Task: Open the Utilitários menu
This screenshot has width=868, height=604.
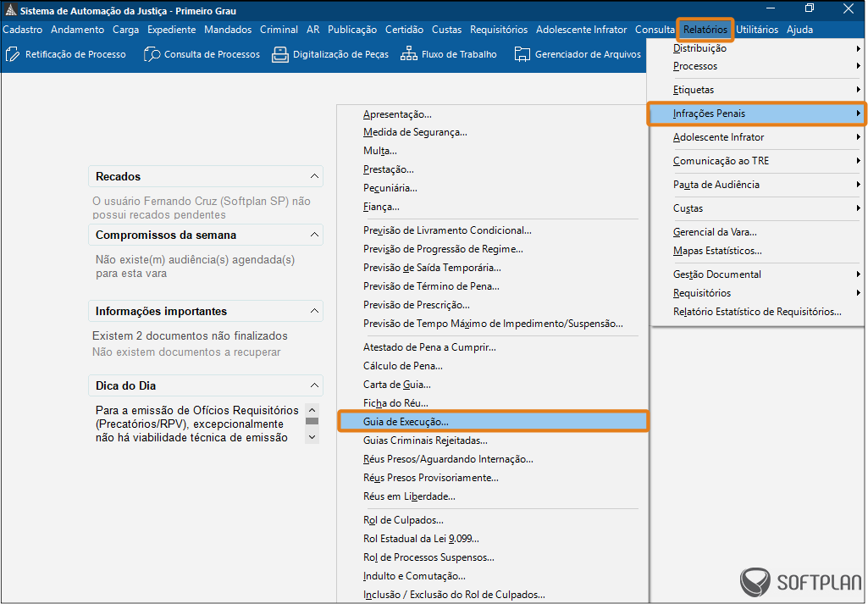Action: pyautogui.click(x=757, y=30)
